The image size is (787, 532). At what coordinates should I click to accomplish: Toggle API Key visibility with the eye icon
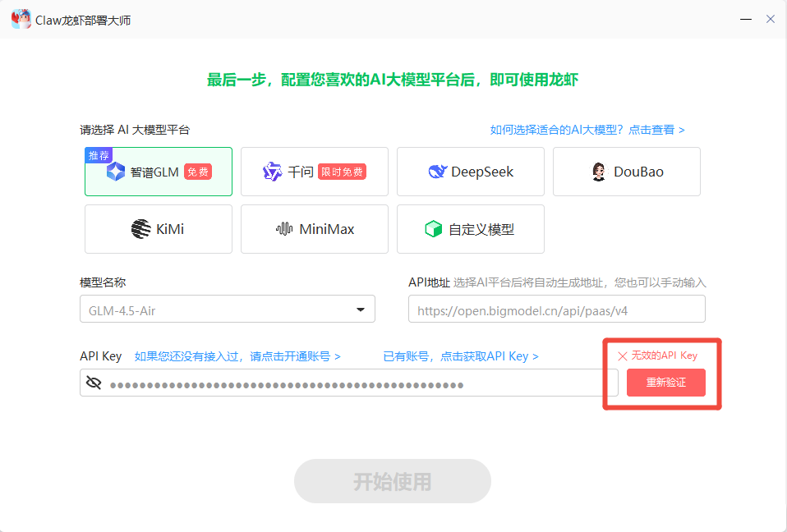[x=94, y=382]
